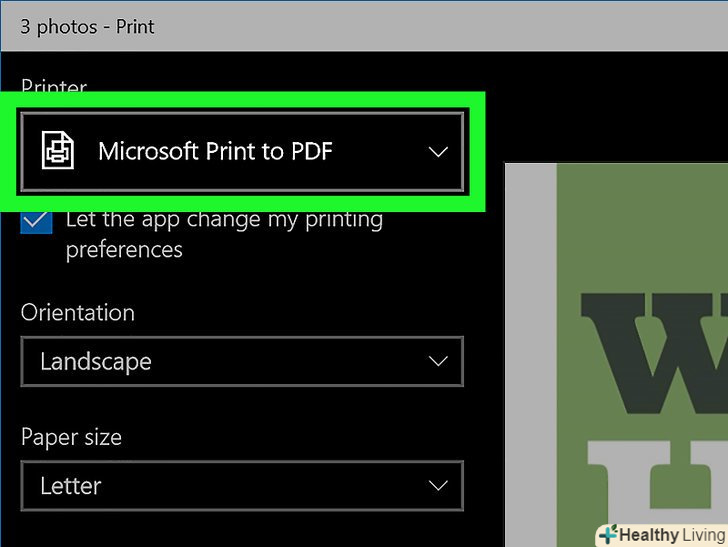Click the Orientation label
The width and height of the screenshot is (728, 547).
click(x=78, y=313)
